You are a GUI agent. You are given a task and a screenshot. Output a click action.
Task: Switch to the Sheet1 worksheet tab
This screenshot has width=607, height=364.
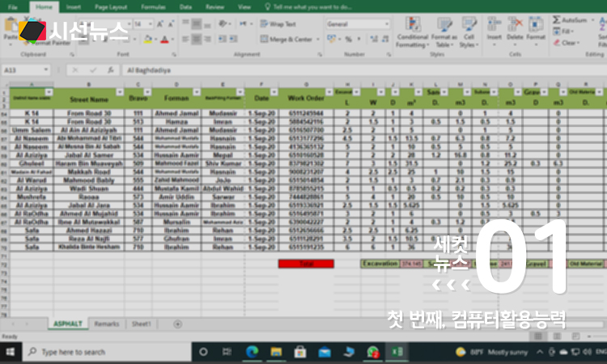[141, 324]
